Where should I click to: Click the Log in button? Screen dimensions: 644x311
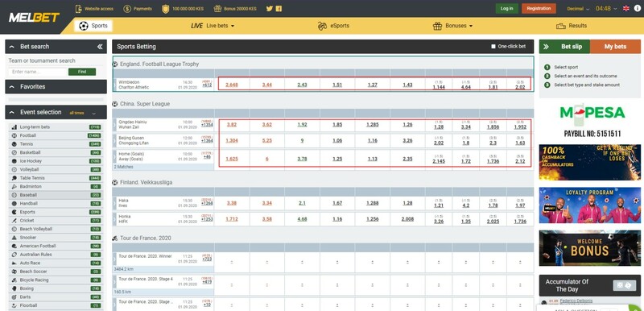point(507,8)
